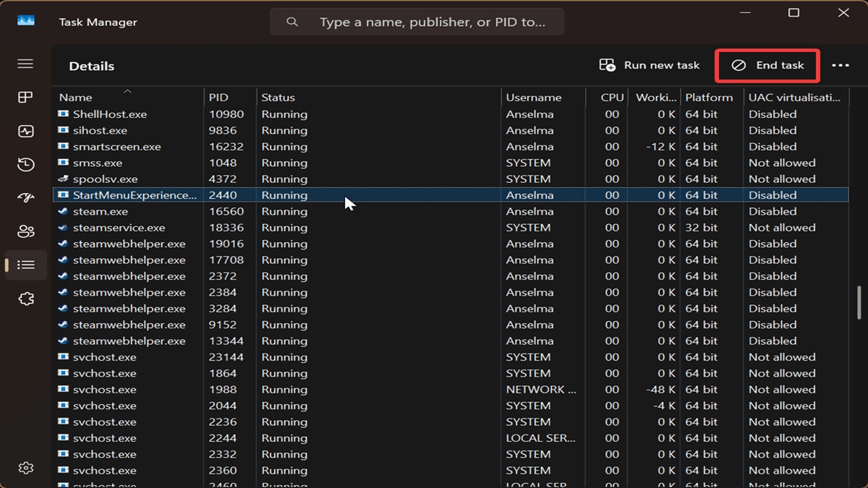
Task: Click Run new task button
Action: tap(650, 66)
